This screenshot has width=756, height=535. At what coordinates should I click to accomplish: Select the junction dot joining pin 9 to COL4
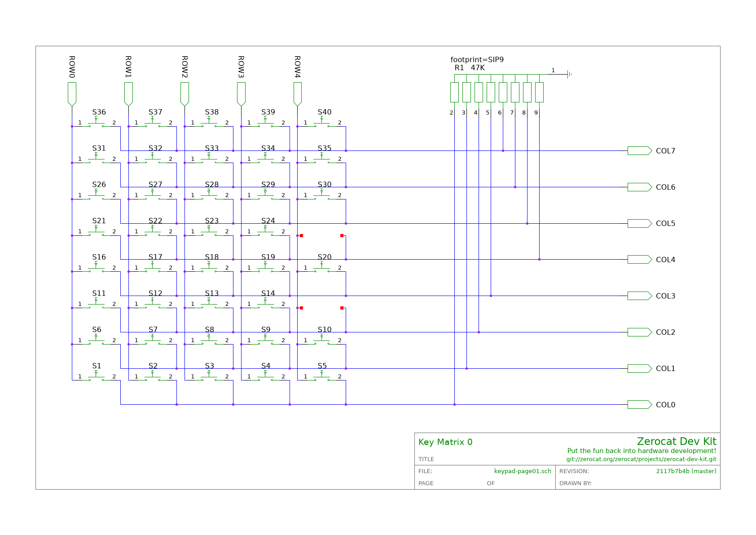[x=539, y=259]
